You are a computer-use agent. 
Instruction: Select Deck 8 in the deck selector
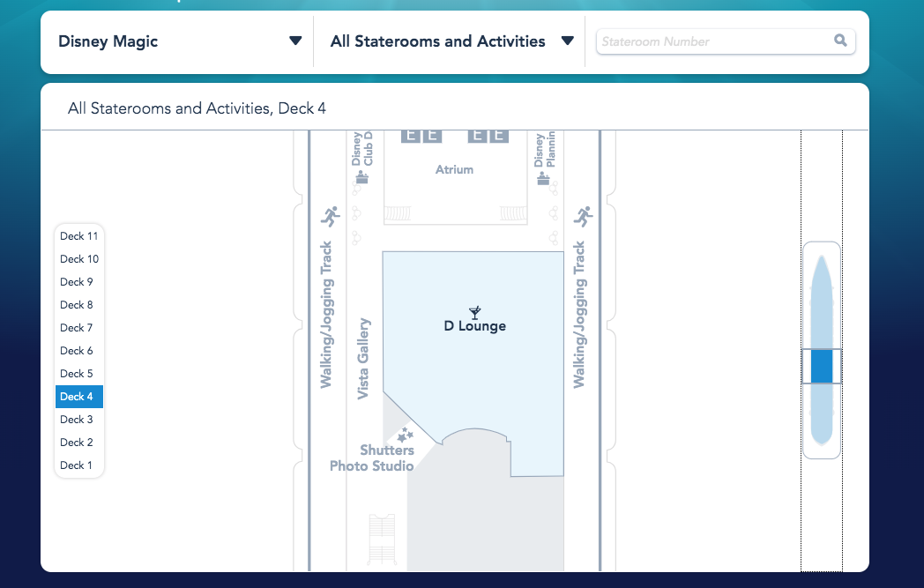(x=77, y=305)
